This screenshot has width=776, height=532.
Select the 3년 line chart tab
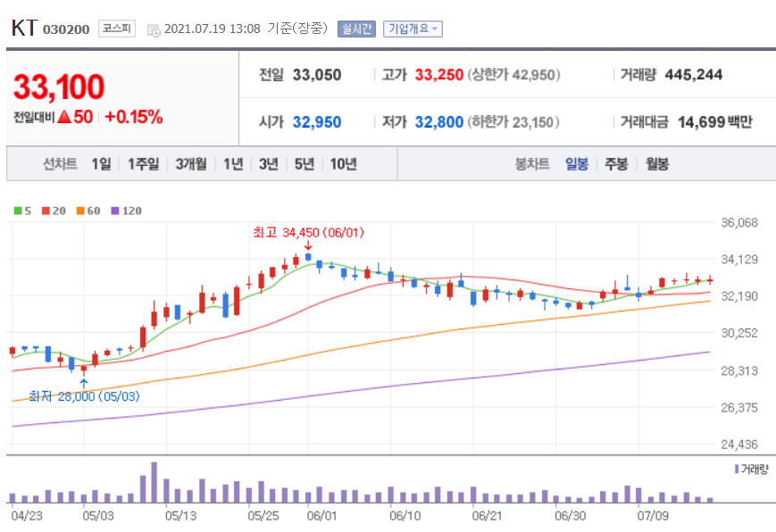pos(269,164)
